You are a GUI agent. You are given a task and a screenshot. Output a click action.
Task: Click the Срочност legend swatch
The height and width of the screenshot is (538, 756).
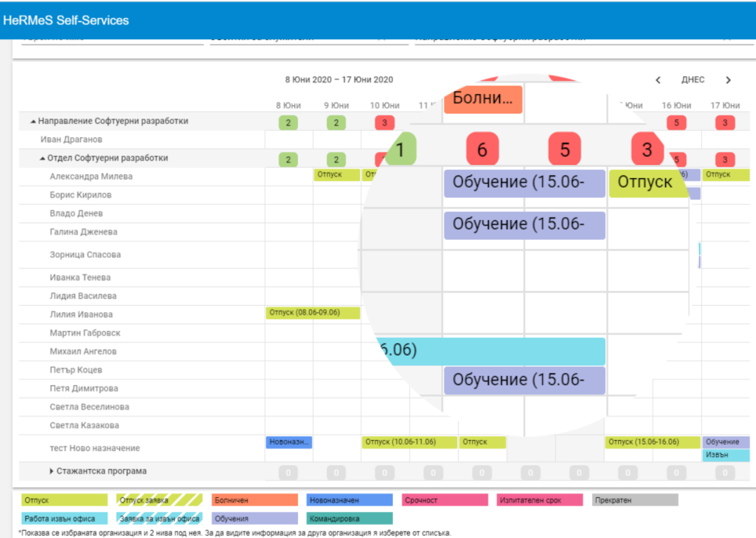[x=445, y=500]
